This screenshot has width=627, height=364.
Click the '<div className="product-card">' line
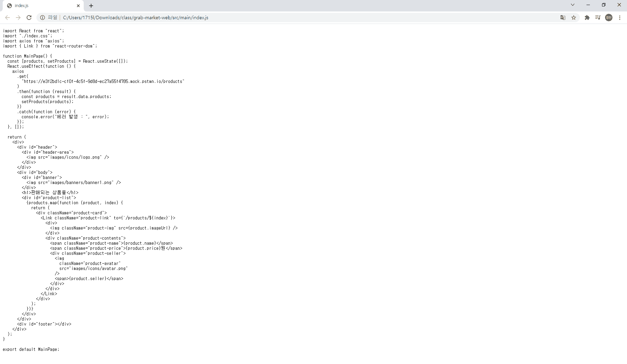72,213
